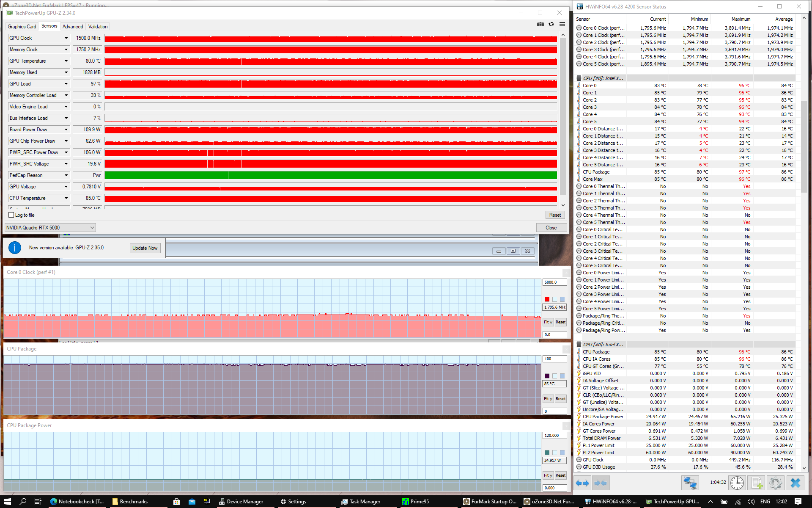The width and height of the screenshot is (812, 508).
Task: Click HWiNFO reset clock icon
Action: [737, 483]
